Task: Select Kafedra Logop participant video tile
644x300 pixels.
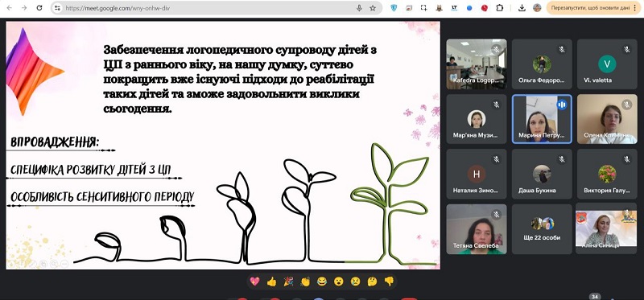Action: point(477,64)
